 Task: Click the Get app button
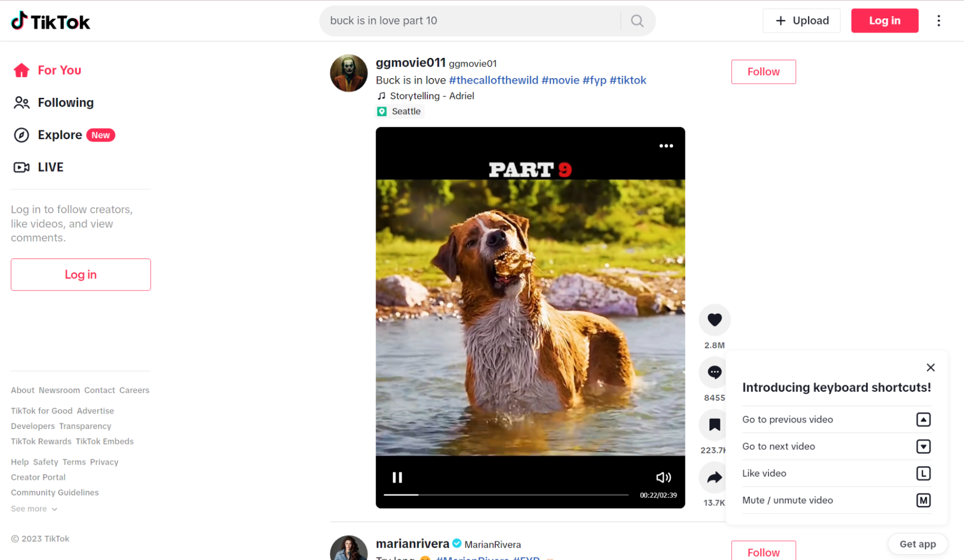[917, 544]
